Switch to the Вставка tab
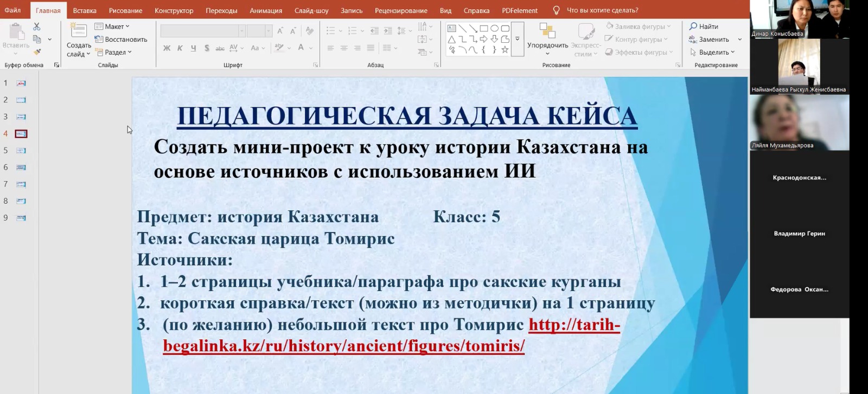 pyautogui.click(x=85, y=10)
